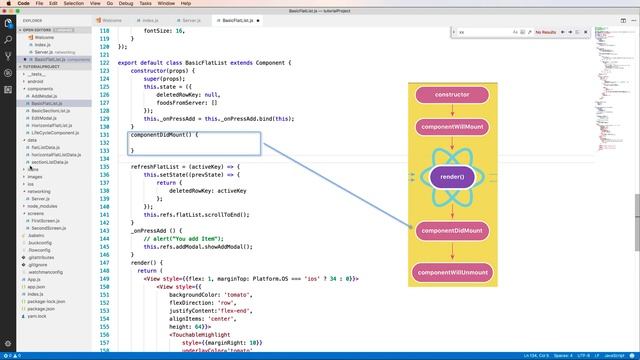
Task: Open the Code application menu
Action: point(23,3)
